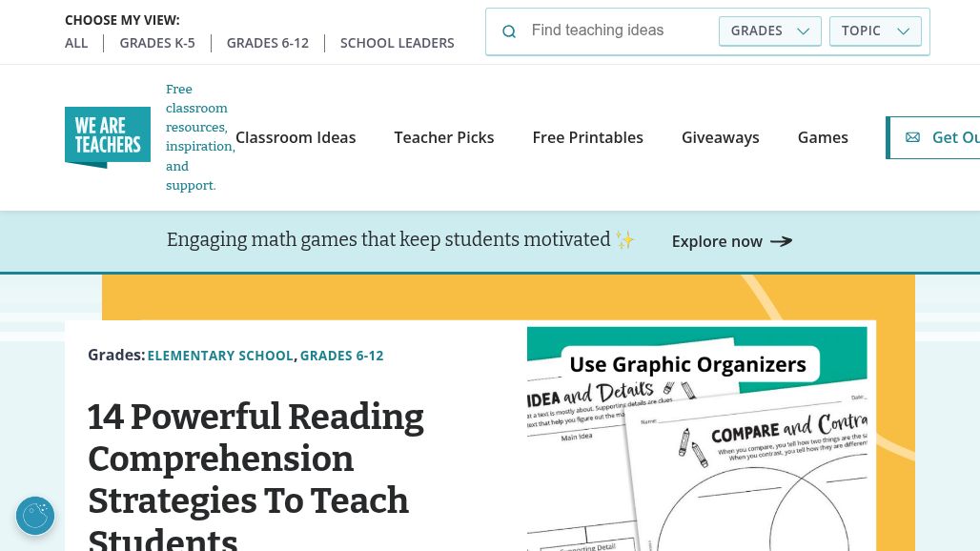Go to Free Printables
This screenshot has height=551, width=980.
(x=587, y=137)
